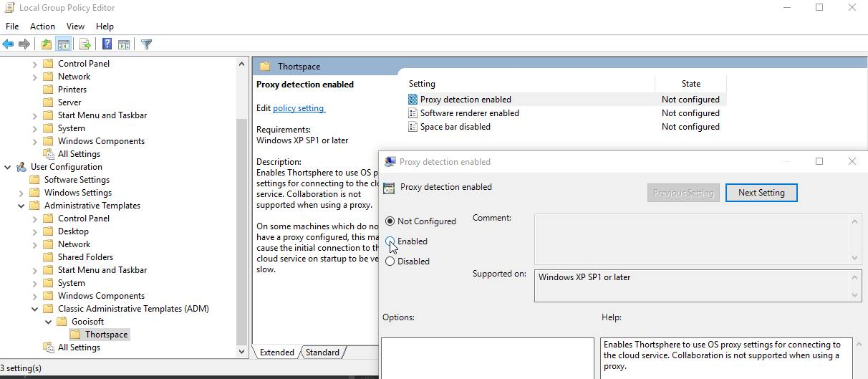Select the Shared Folders tree item

pos(85,257)
